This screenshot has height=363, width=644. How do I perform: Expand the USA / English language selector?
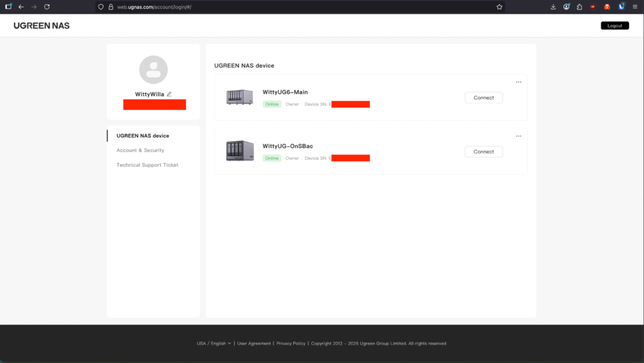214,343
